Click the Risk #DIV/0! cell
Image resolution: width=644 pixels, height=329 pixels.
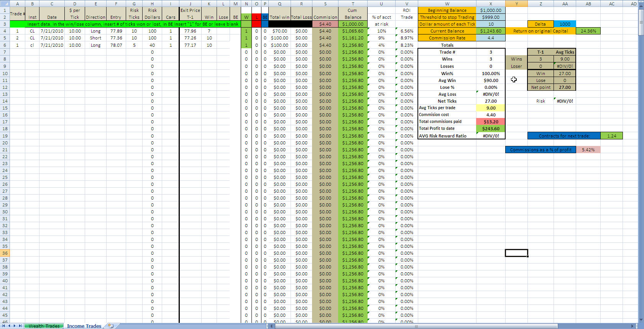coord(565,101)
